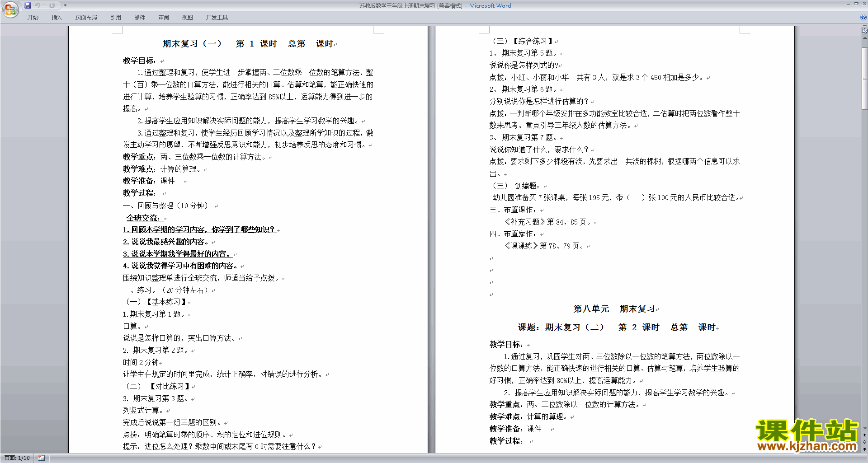Click the Undo arrow icon
This screenshot has height=463, width=868.
coord(38,5)
